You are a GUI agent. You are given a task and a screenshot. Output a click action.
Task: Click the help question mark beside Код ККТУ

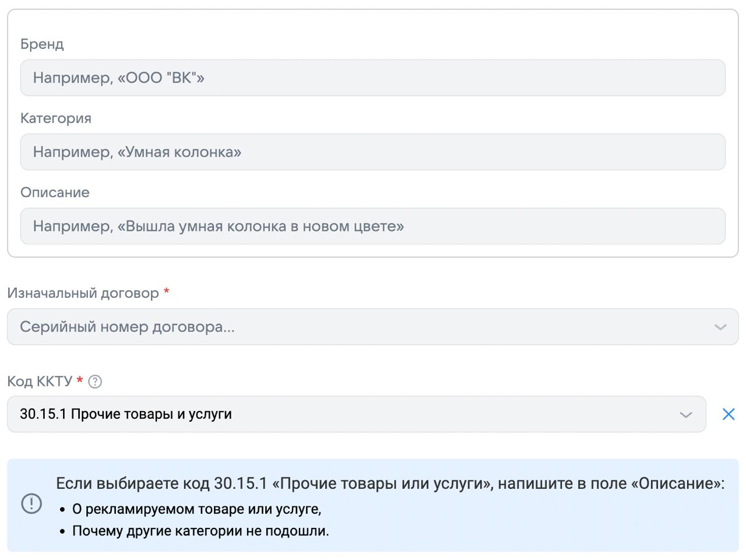(95, 382)
